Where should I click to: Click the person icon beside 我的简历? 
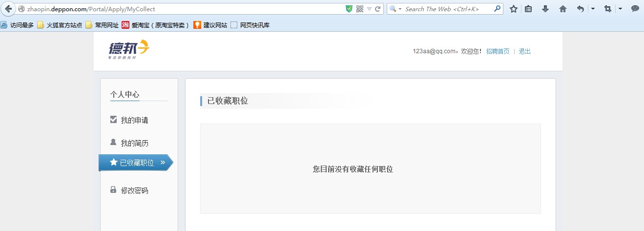click(113, 142)
